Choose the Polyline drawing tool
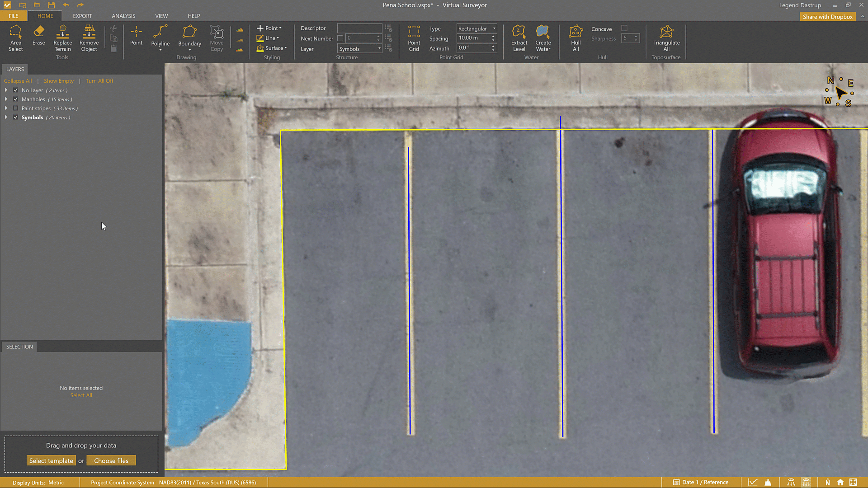Screen dimensions: 868x488 160,36
